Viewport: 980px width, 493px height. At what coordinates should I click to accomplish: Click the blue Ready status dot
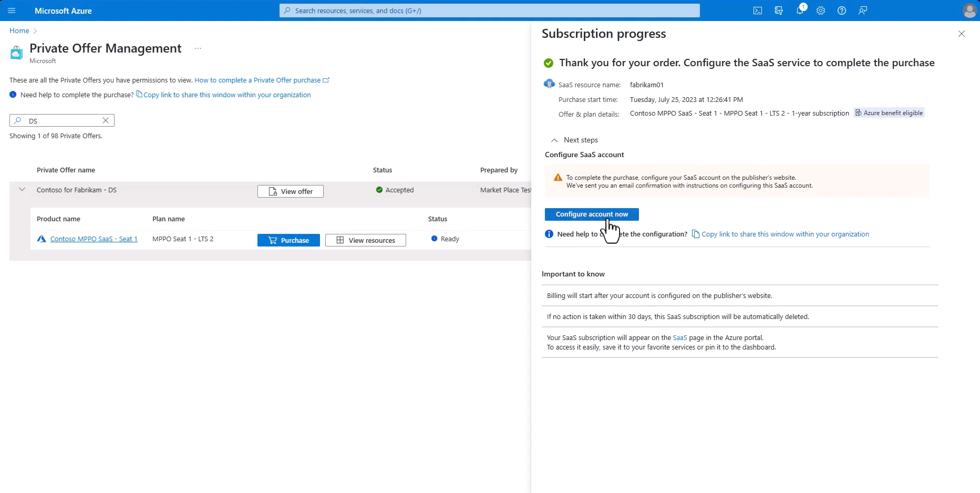(435, 239)
